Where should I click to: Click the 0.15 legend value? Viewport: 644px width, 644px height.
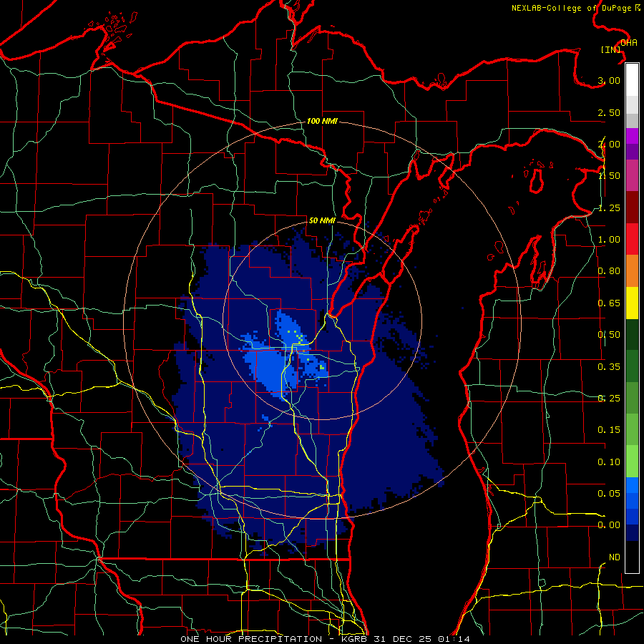coord(609,430)
